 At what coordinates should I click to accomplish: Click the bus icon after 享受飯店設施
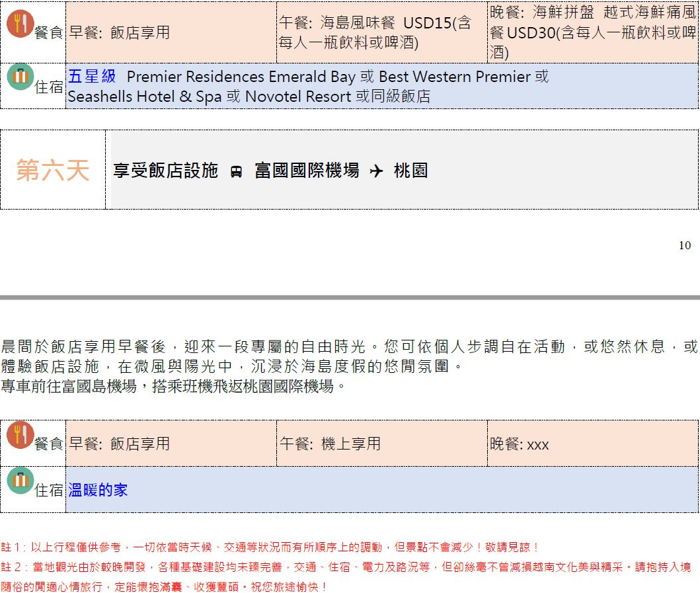coord(236,172)
